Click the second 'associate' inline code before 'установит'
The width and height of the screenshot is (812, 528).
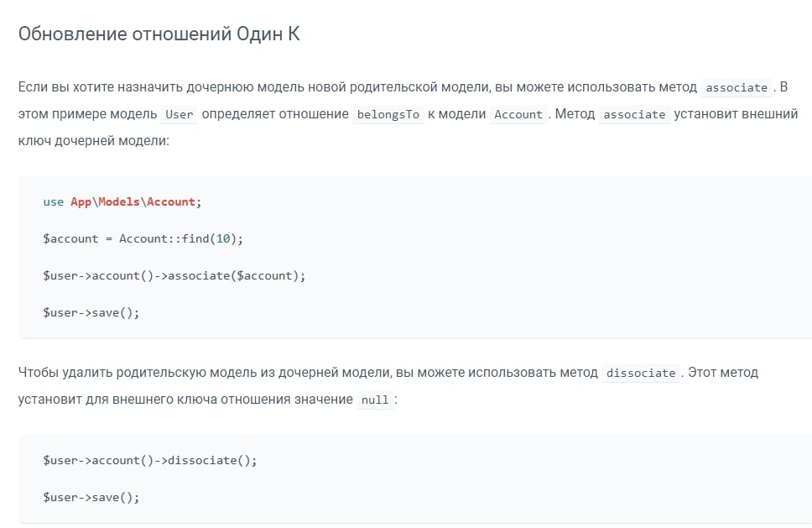coord(634,114)
